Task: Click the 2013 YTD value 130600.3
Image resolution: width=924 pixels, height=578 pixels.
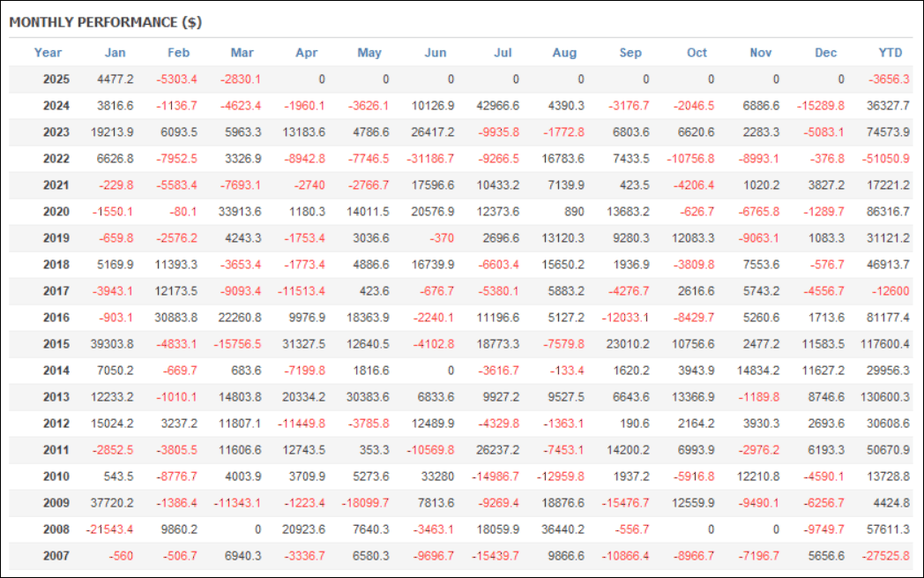Action: point(886,397)
